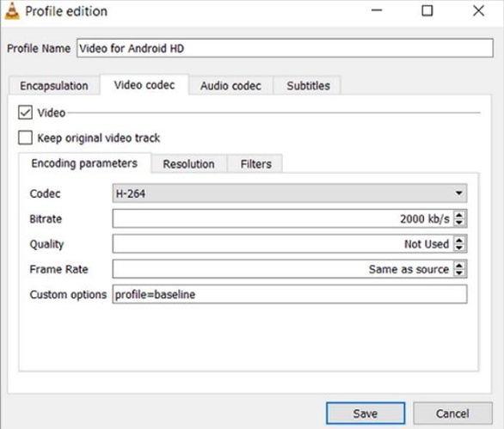The image size is (504, 429).
Task: Close the Profile edition window
Action: pos(478,10)
